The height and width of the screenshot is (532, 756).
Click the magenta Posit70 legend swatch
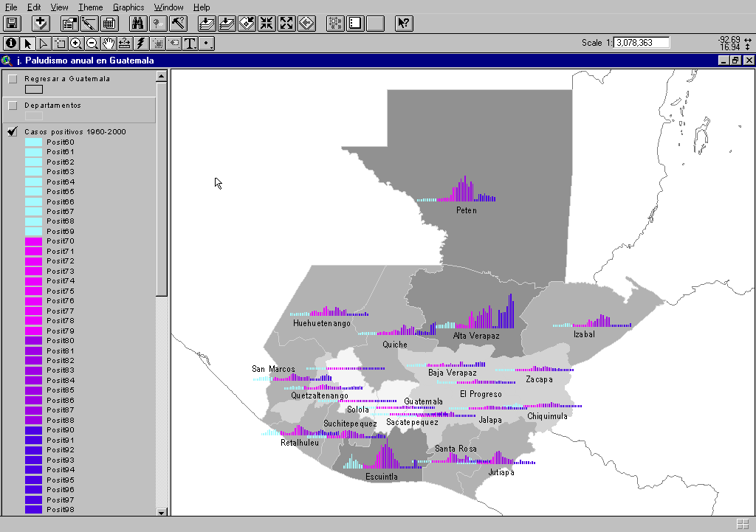33,241
